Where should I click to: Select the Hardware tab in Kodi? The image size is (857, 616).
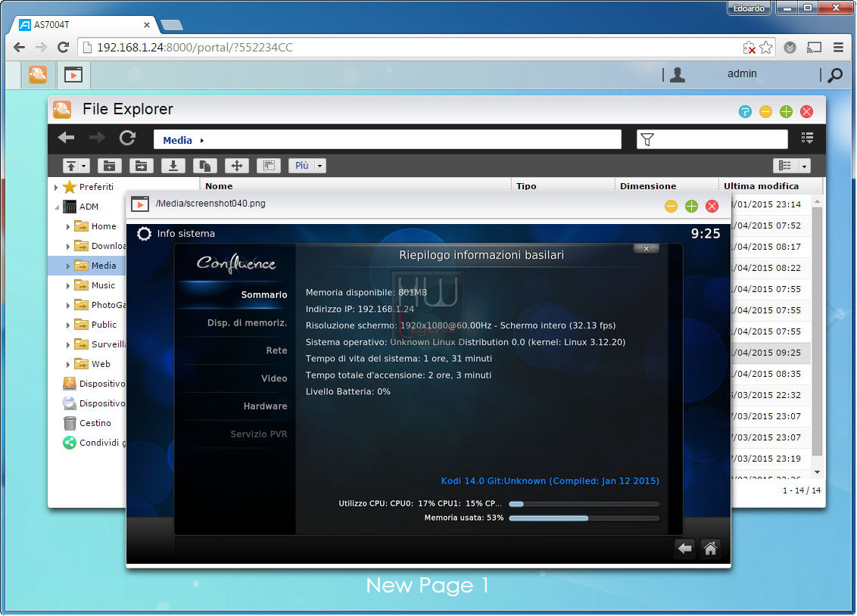[x=265, y=406]
